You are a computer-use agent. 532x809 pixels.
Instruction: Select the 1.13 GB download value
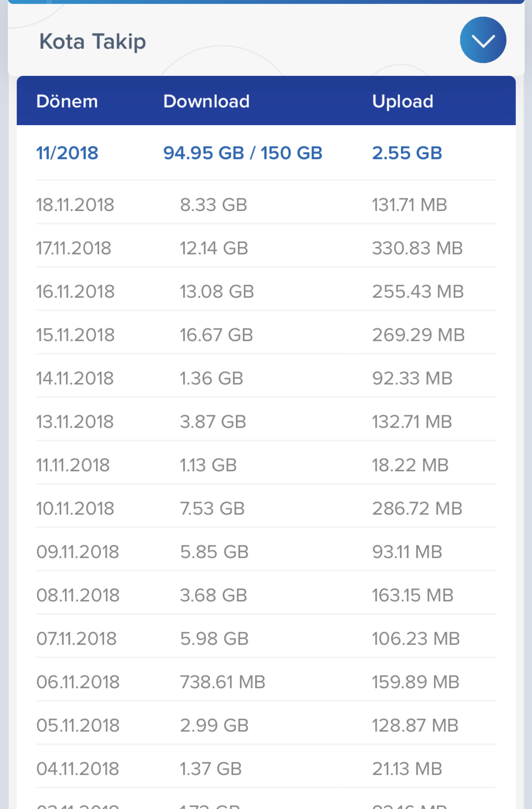click(208, 465)
